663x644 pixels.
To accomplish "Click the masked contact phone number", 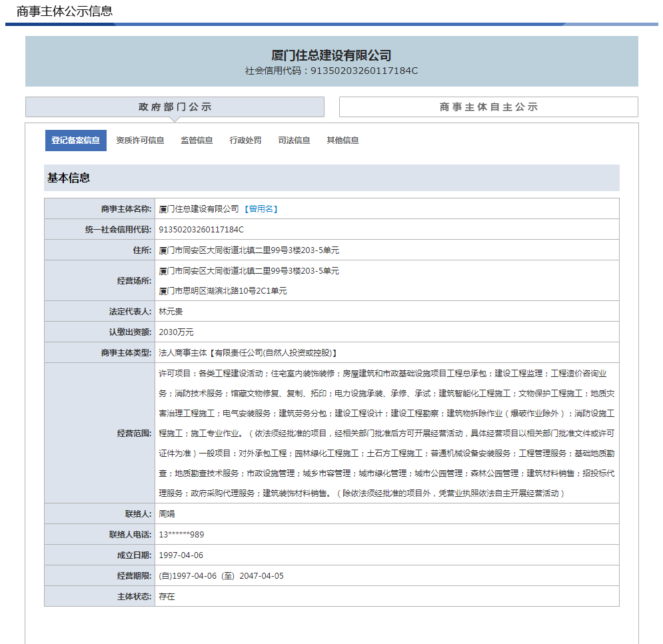I will 181,535.
